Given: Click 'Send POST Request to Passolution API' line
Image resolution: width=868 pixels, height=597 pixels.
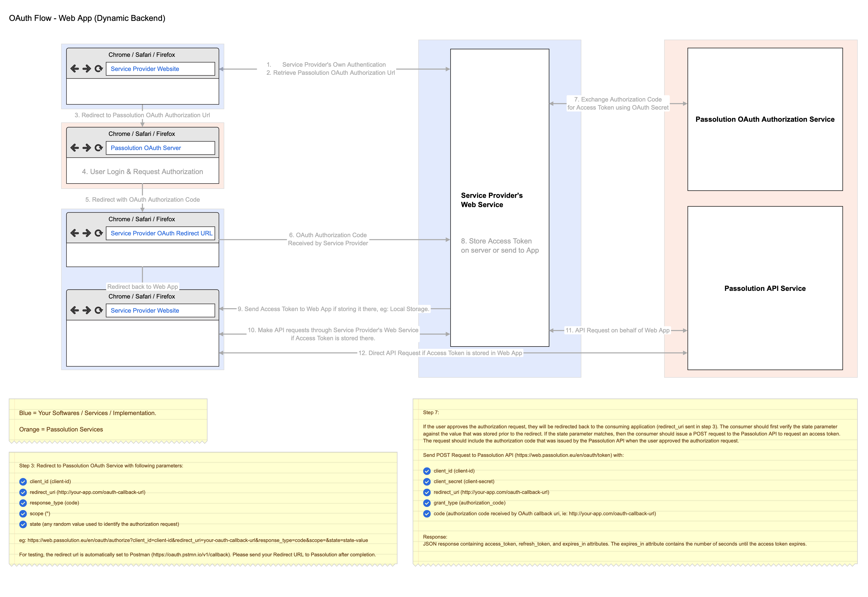Looking at the screenshot, I should [523, 455].
